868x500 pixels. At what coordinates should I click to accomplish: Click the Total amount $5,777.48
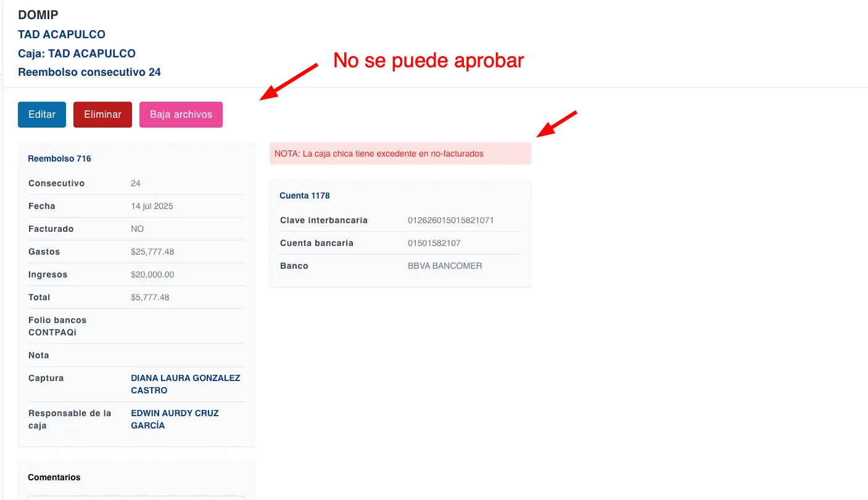150,297
